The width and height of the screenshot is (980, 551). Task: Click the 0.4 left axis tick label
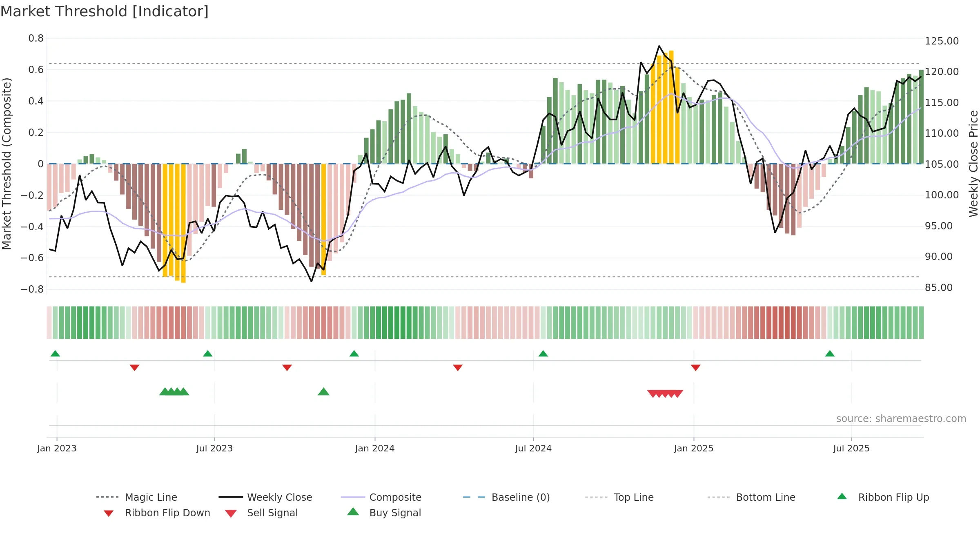(x=36, y=101)
